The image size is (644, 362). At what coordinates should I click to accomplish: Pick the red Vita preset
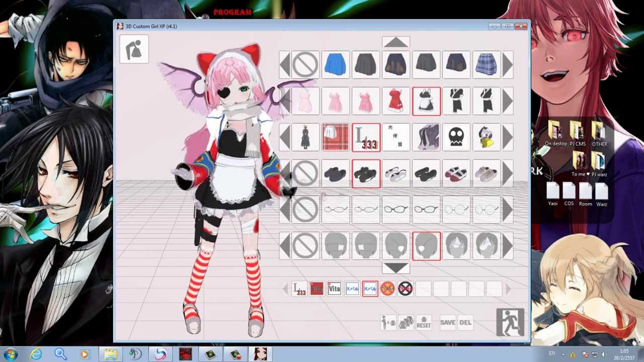point(316,289)
